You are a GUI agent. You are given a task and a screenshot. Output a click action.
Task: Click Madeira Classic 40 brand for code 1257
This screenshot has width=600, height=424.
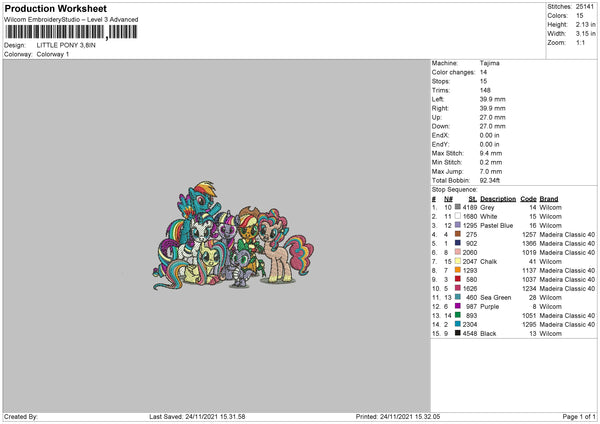[x=567, y=234]
